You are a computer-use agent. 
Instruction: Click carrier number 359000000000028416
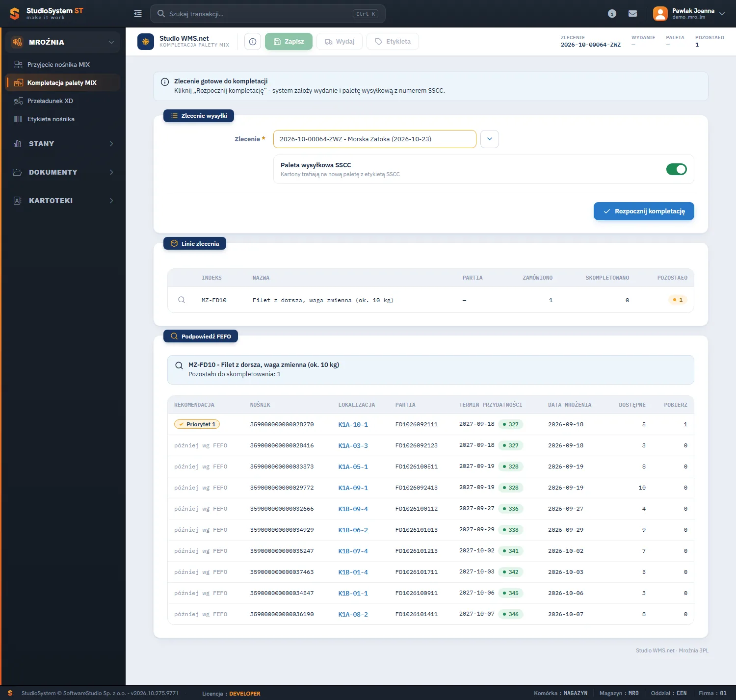coord(282,445)
